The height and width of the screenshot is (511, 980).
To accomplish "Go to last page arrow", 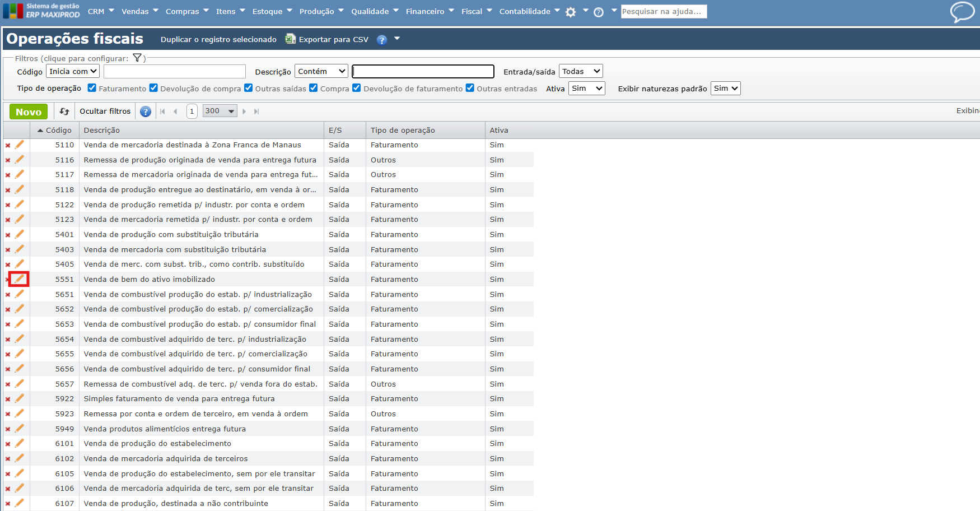I will [x=256, y=112].
